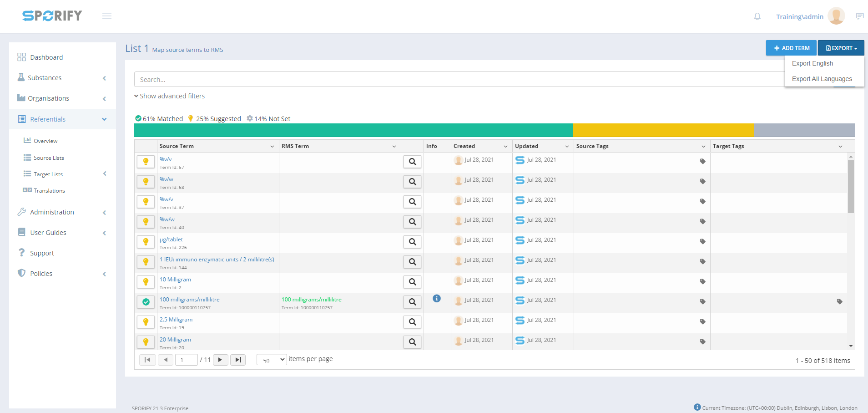The image size is (868, 413).
Task: Click next page arrow in pagination
Action: tap(220, 360)
